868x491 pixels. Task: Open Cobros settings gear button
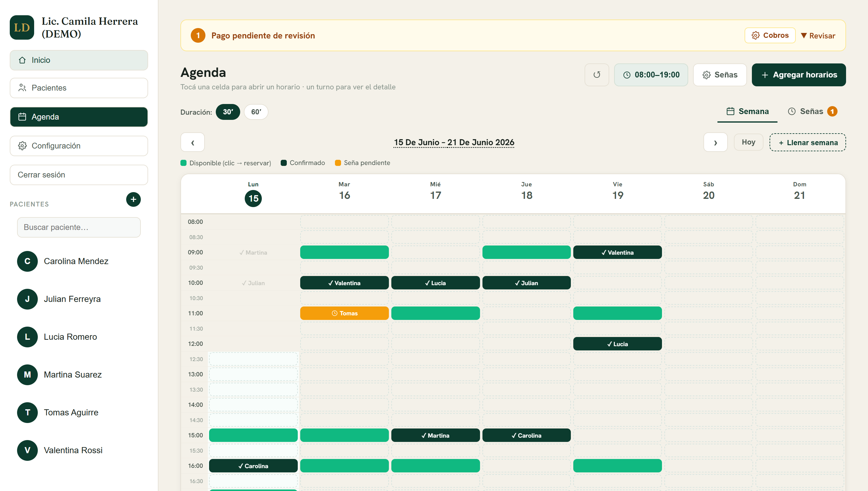[770, 35]
